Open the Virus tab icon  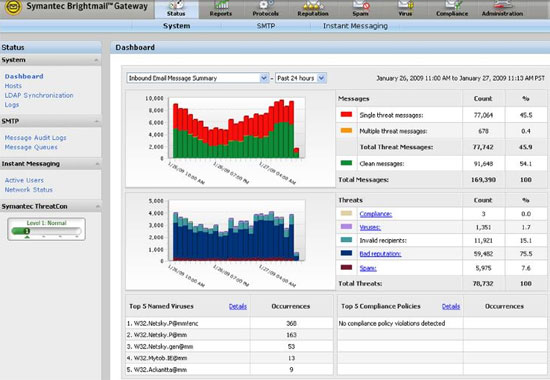click(405, 5)
